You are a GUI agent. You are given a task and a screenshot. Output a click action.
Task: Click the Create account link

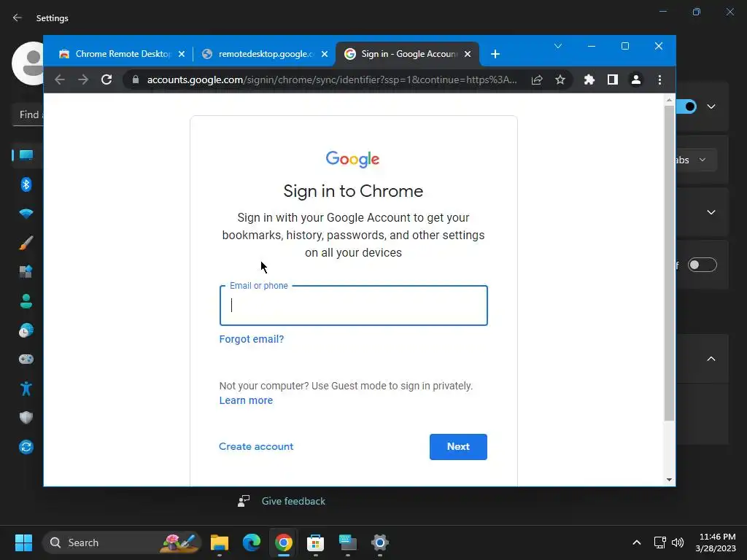tap(256, 447)
